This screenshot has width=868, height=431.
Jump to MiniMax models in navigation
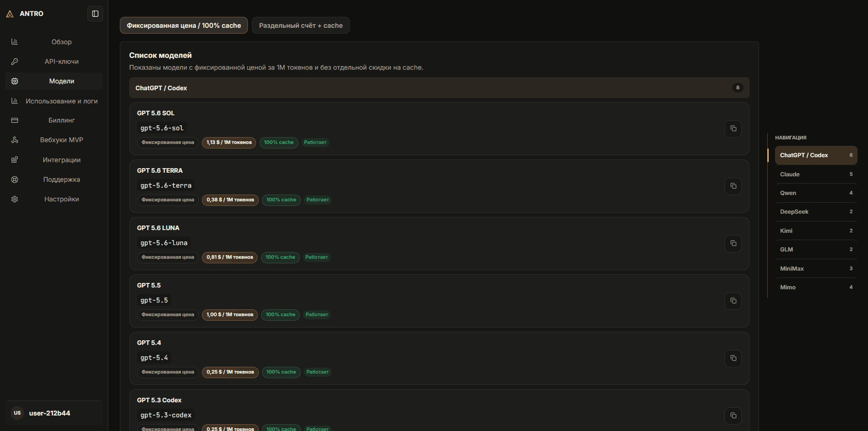coord(816,269)
